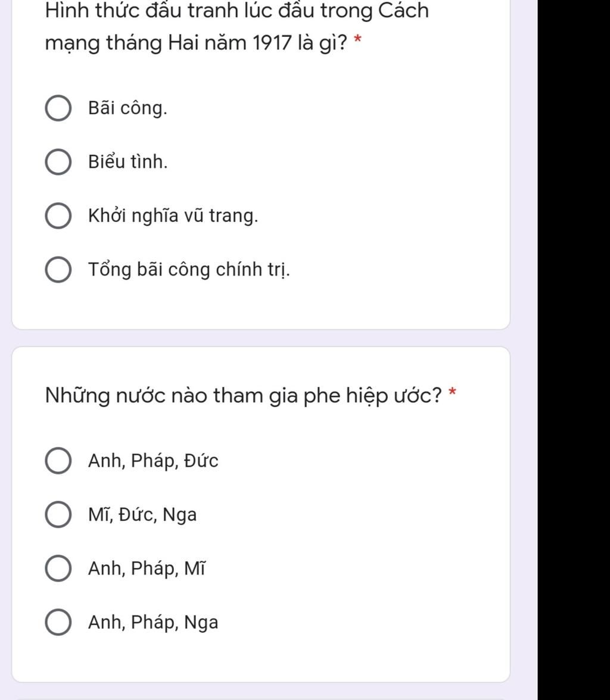
Task: Click the answer text "Khởi nghĩa vũ trang."
Action: click(x=173, y=216)
